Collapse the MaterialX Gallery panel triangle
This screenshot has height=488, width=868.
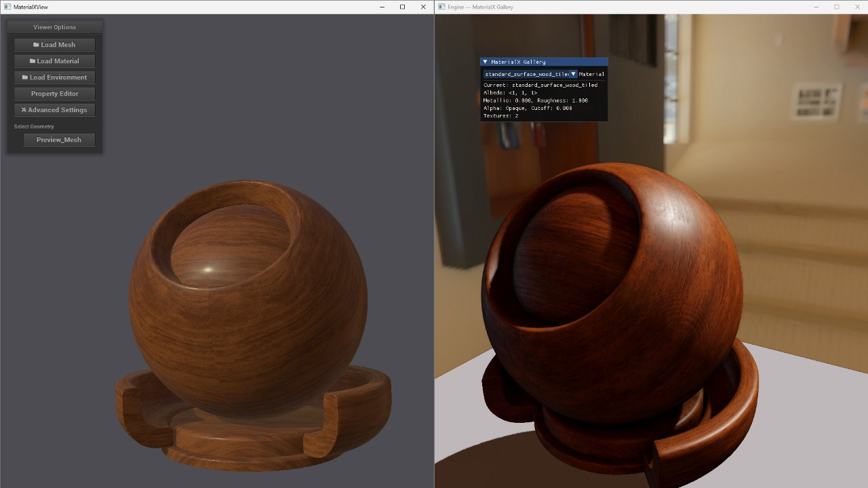point(485,62)
